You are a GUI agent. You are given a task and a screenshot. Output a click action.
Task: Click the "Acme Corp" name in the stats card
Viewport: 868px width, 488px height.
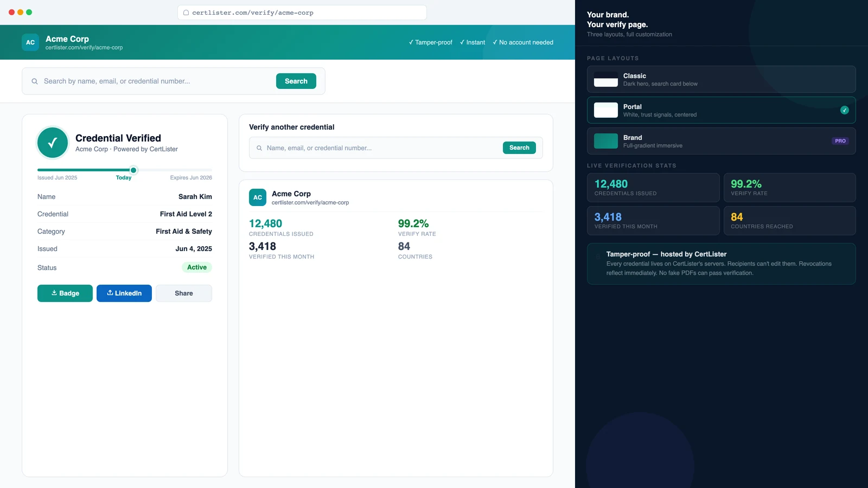pyautogui.click(x=291, y=194)
